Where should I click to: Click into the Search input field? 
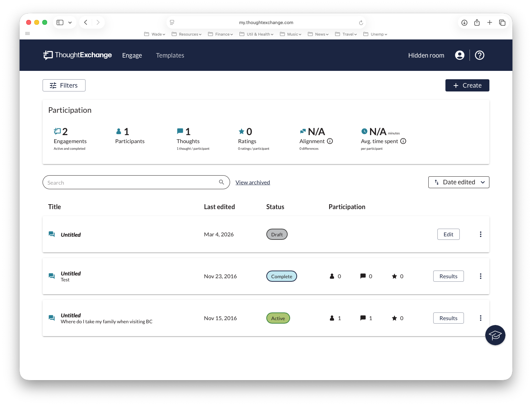tap(131, 183)
